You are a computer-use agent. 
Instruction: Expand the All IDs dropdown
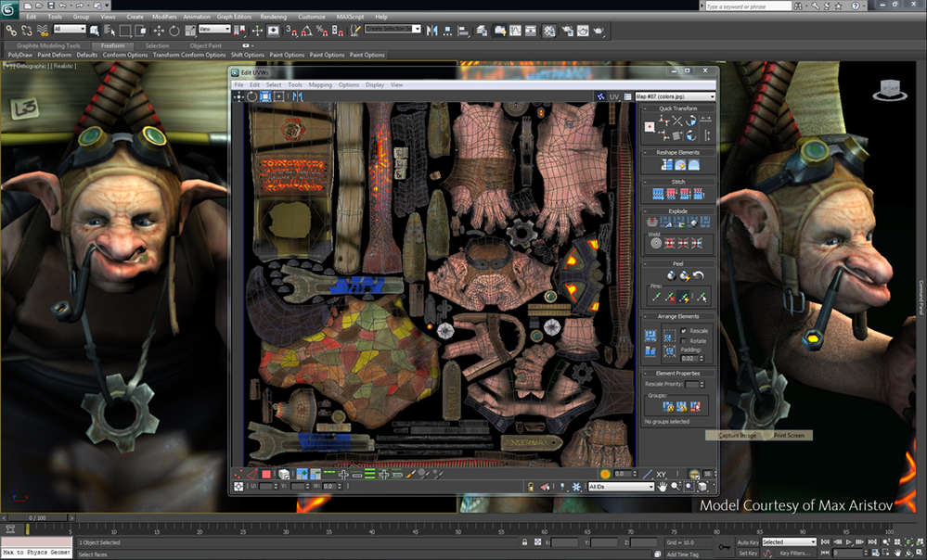622,486
